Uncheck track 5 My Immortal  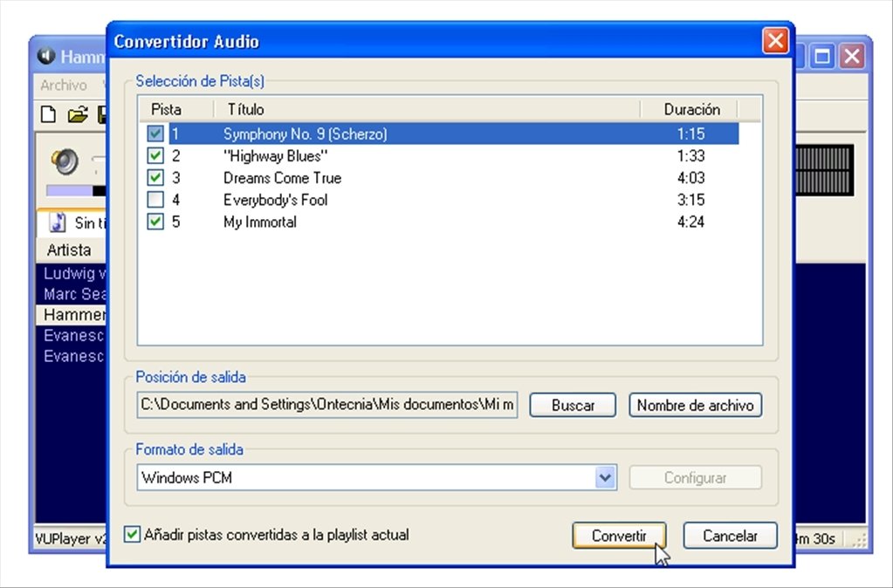pos(155,222)
